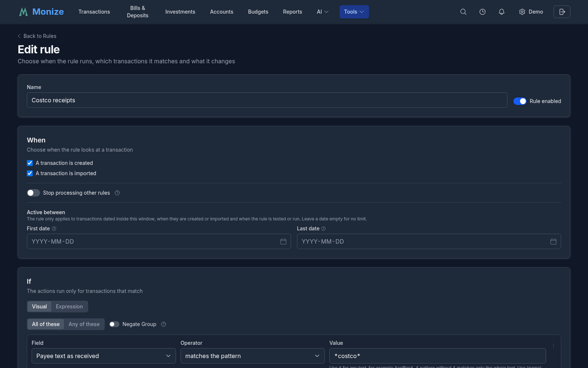Click the logout icon button

pos(562,12)
